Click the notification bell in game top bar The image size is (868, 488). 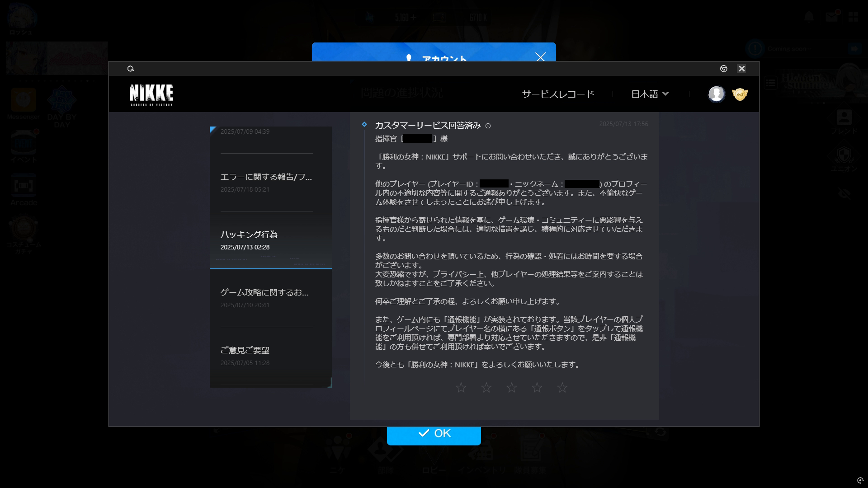(x=809, y=17)
